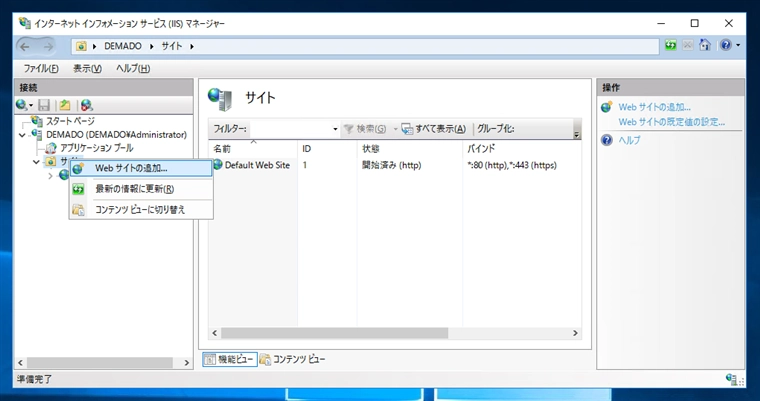The height and width of the screenshot is (401, 760).
Task: Click the stop icon beside the address bar
Action: point(687,45)
